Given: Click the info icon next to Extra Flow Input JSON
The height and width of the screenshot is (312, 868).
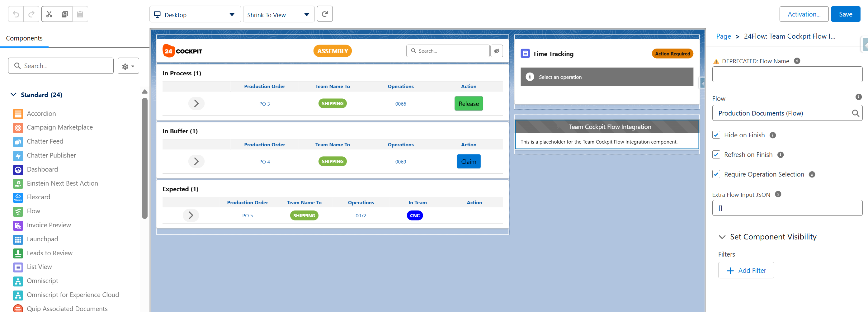Looking at the screenshot, I should 778,194.
